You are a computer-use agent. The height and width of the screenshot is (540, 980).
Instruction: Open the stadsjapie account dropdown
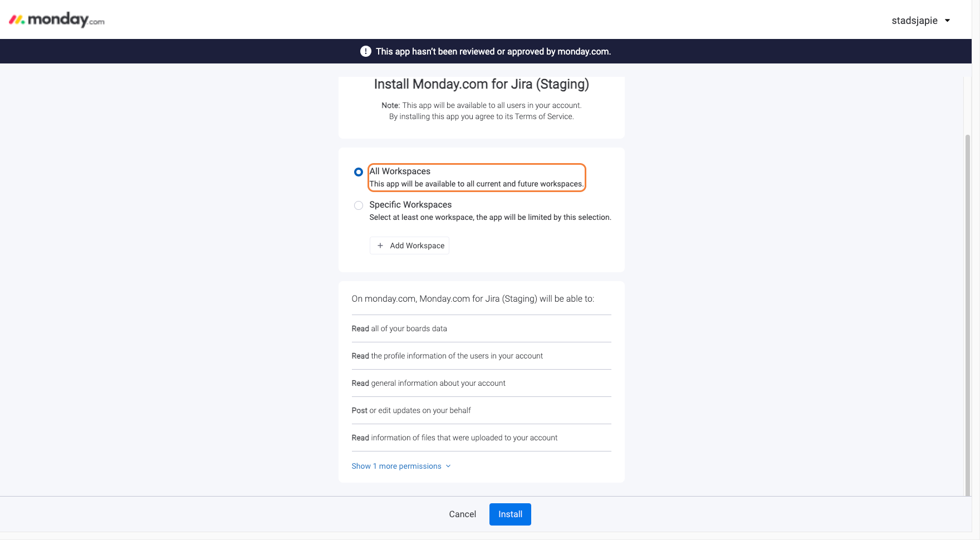pyautogui.click(x=920, y=21)
